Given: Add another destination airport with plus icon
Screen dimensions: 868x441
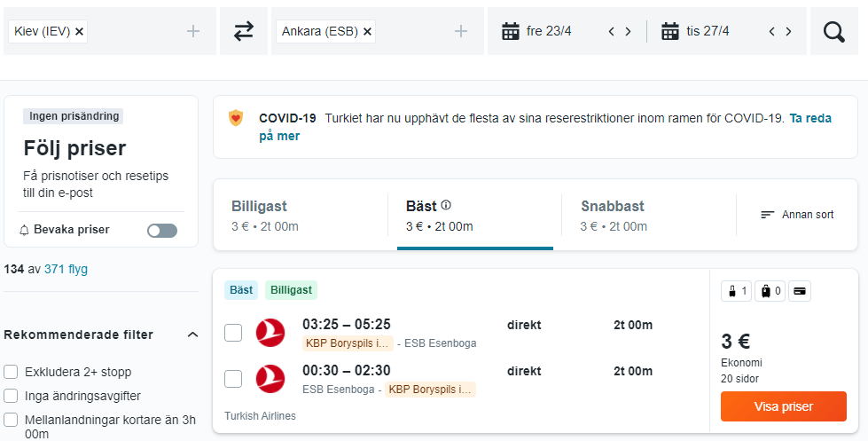Looking at the screenshot, I should [x=460, y=32].
